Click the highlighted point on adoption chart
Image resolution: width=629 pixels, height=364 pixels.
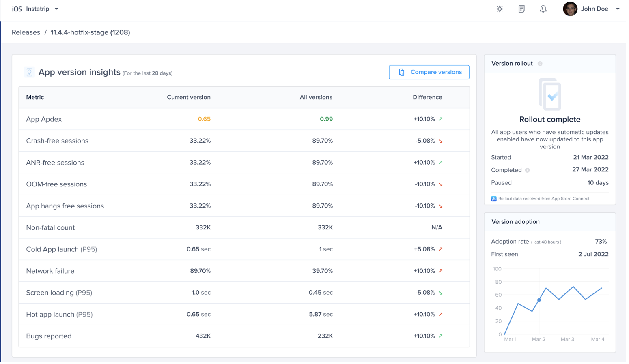pos(539,300)
